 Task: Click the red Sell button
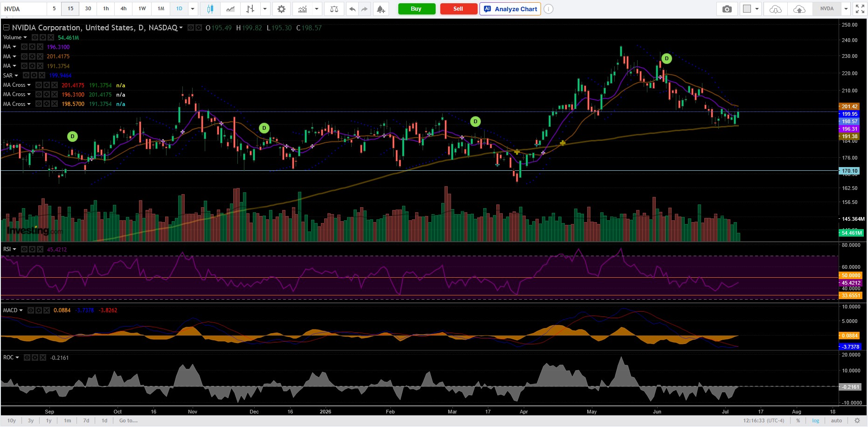click(458, 9)
